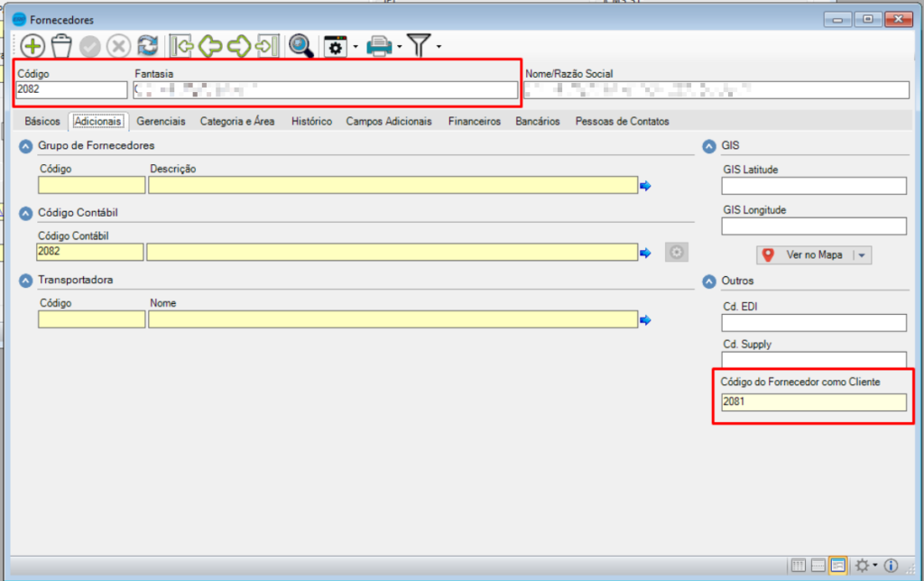
Task: Collapse the Transportadora section
Action: (x=25, y=281)
